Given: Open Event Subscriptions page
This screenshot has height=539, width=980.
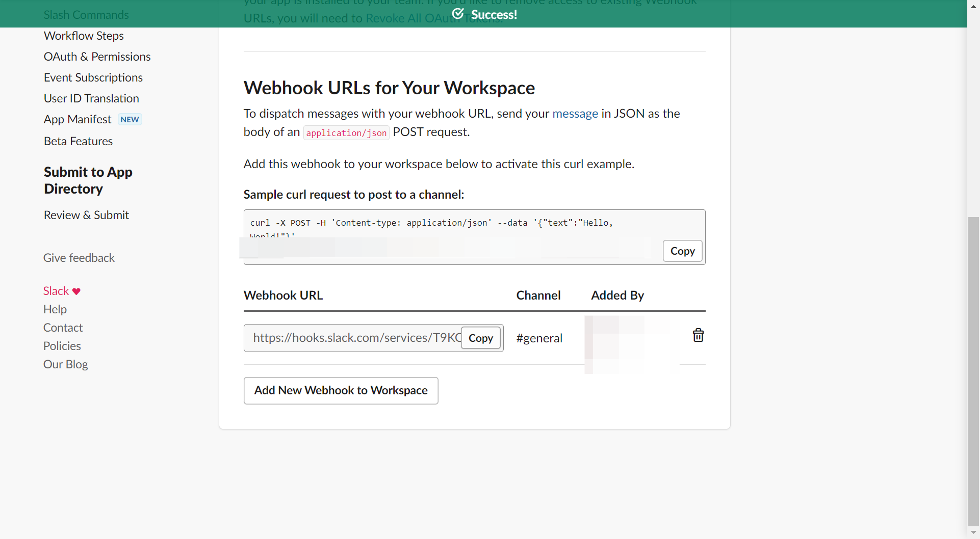Looking at the screenshot, I should pos(93,77).
